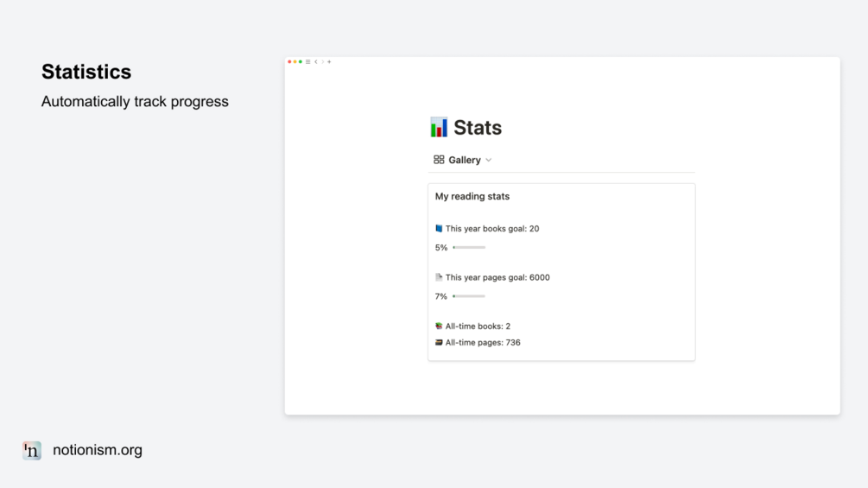Go back with the left arrow
The width and height of the screenshot is (868, 488).
click(x=316, y=62)
